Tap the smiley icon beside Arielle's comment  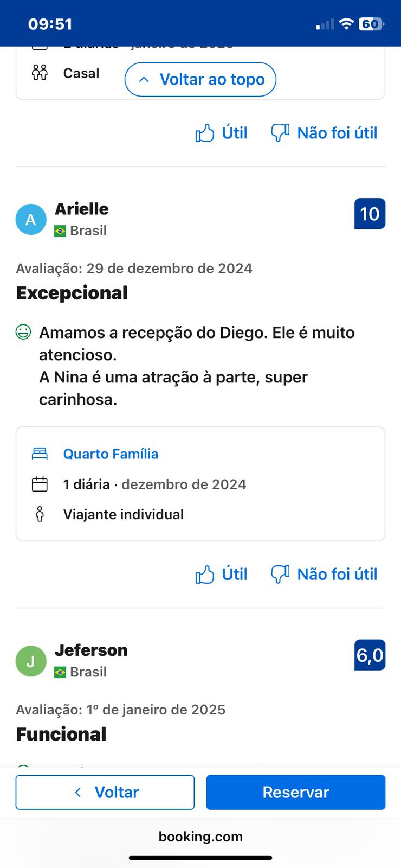[23, 331]
